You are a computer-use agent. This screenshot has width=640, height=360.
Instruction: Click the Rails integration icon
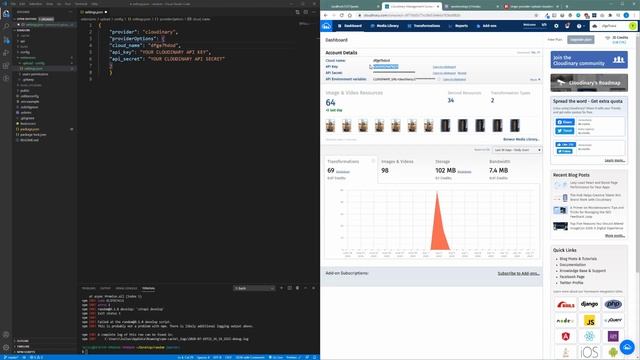565,304
